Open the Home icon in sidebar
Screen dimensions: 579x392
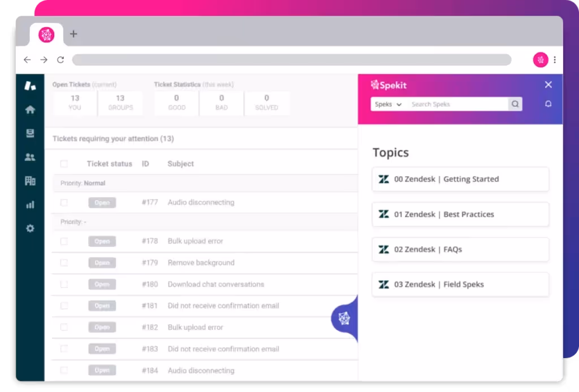[x=30, y=110]
